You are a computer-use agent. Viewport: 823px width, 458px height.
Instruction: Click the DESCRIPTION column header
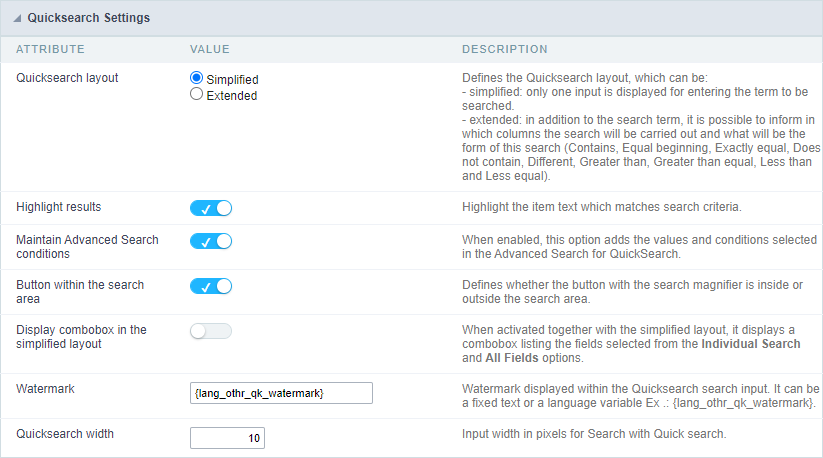pyautogui.click(x=505, y=49)
